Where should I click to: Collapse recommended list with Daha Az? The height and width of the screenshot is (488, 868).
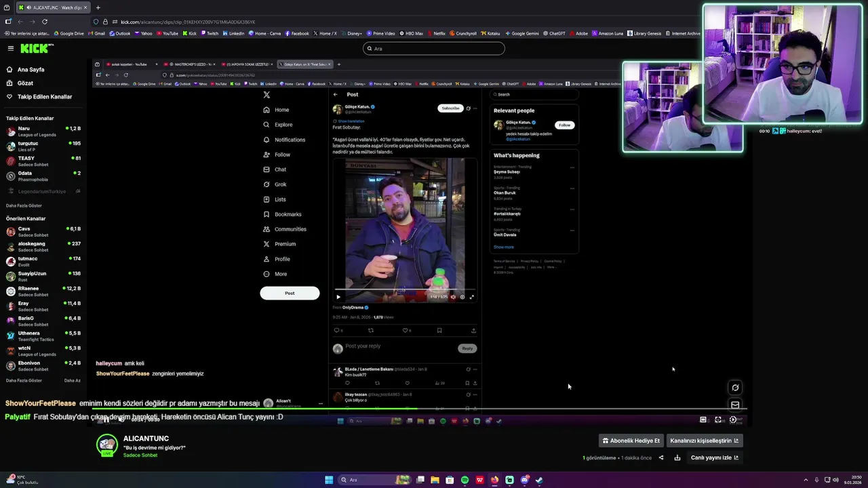pos(72,380)
